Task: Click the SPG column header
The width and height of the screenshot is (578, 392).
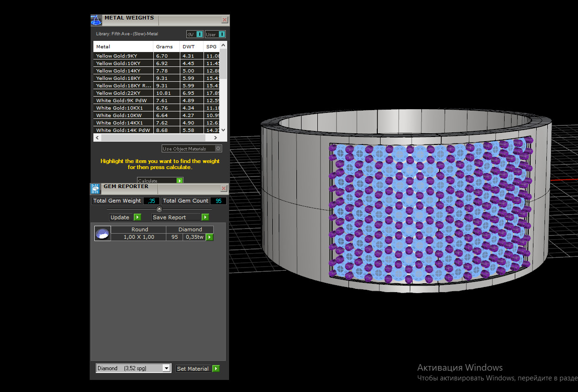Action: tap(212, 46)
